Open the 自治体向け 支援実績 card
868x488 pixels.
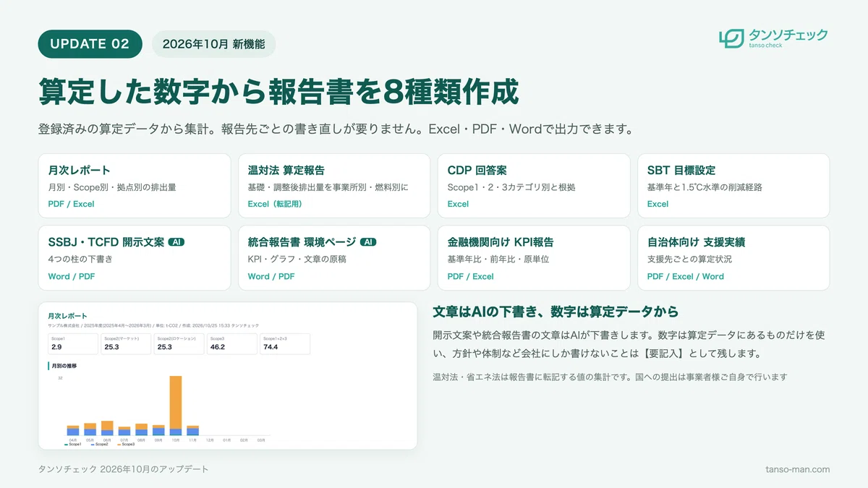tap(733, 258)
